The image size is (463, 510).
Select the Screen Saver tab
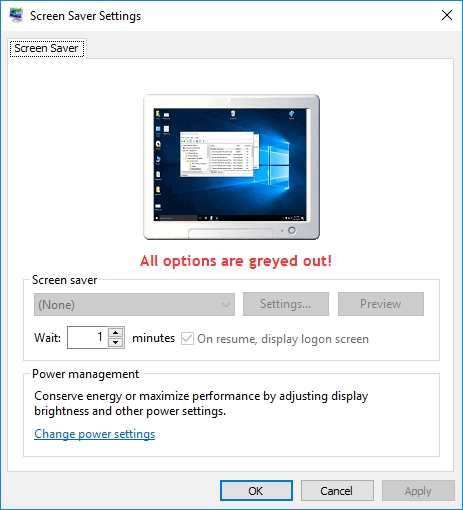click(47, 48)
